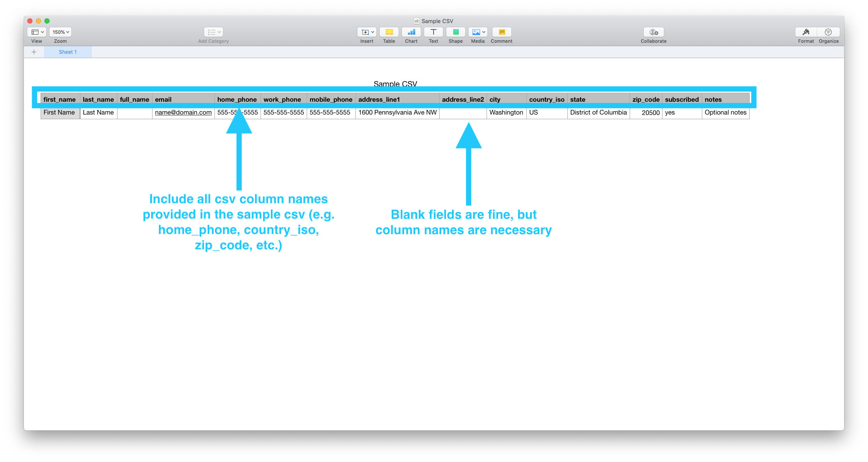Select the address_line2 header cell
The height and width of the screenshot is (462, 868).
[x=463, y=99]
